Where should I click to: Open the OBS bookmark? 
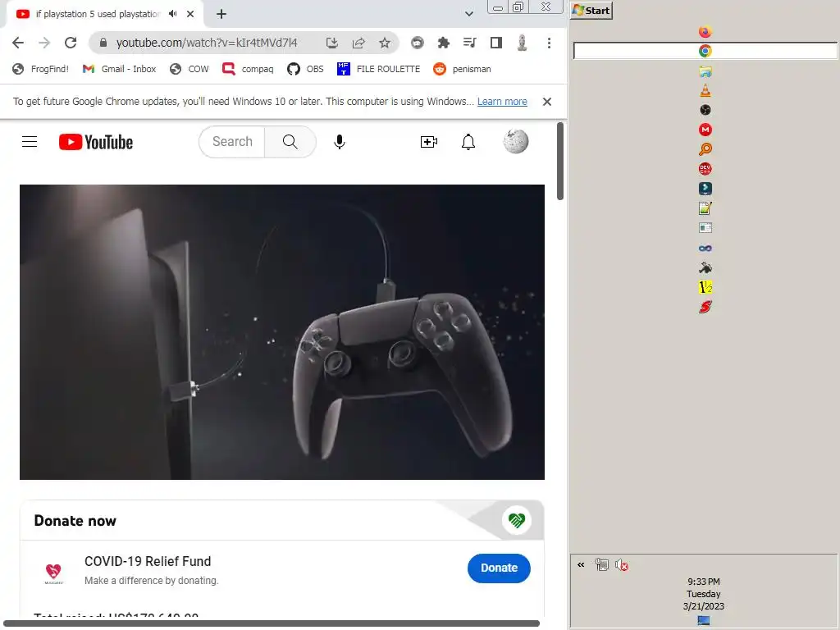(x=305, y=69)
